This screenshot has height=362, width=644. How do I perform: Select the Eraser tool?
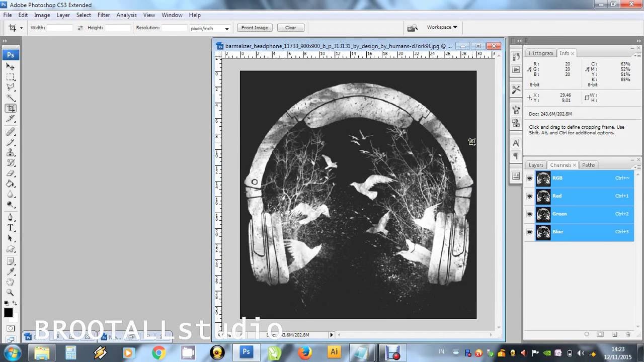tap(11, 173)
